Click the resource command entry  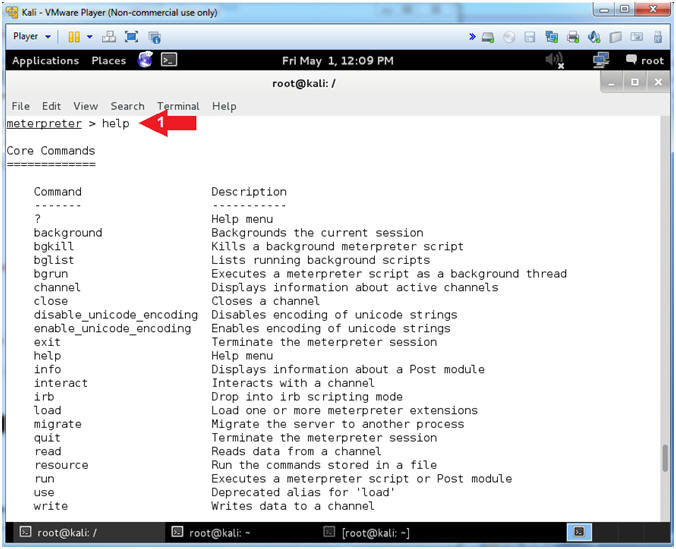[61, 465]
